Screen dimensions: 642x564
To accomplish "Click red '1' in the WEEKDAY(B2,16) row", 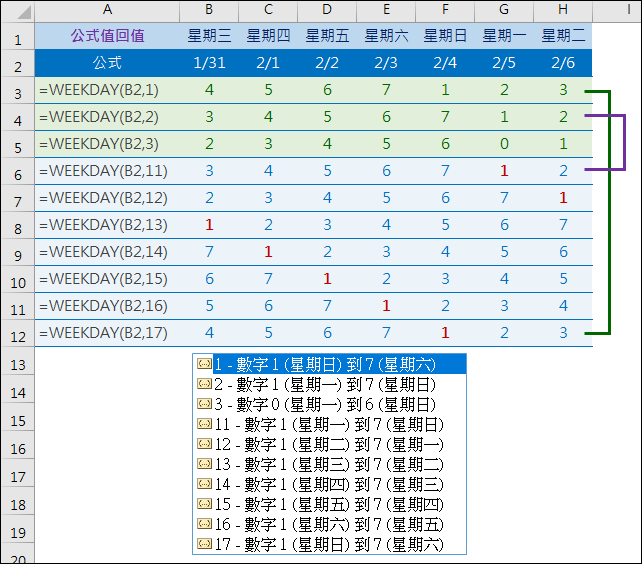I will pyautogui.click(x=386, y=306).
